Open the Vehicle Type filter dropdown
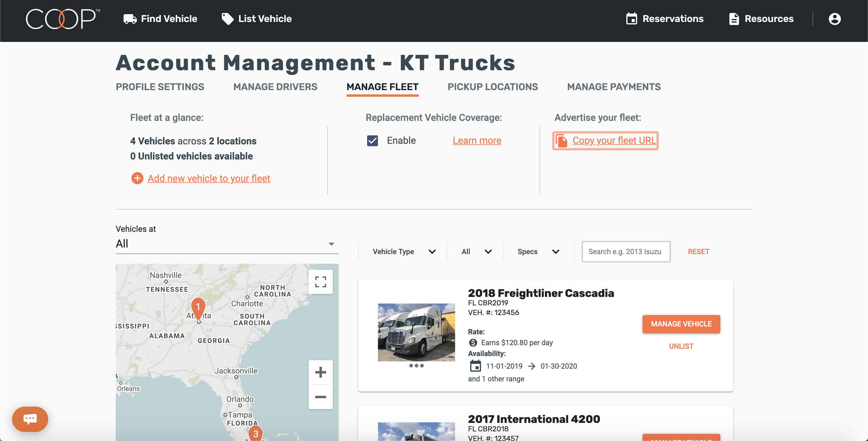This screenshot has width=868, height=441. [x=404, y=252]
